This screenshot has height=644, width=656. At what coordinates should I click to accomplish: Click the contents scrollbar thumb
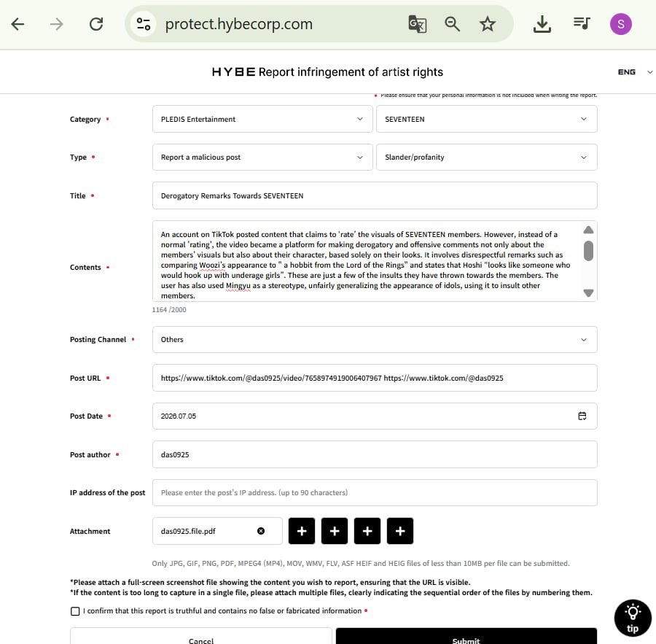click(x=588, y=250)
